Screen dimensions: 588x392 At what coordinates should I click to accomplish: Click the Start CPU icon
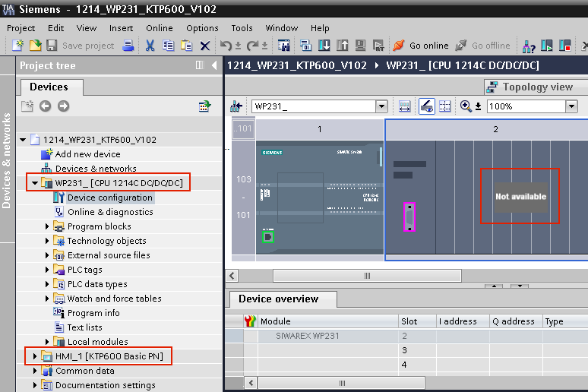(547, 46)
